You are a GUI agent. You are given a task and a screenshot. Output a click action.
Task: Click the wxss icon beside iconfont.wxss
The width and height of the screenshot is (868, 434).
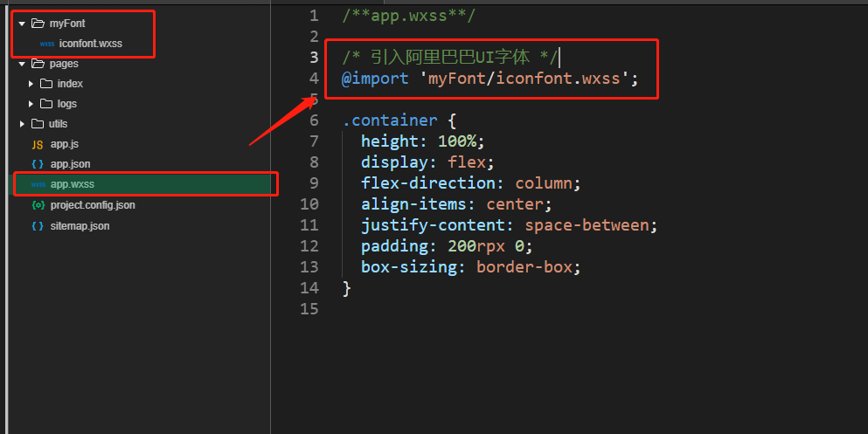[47, 44]
